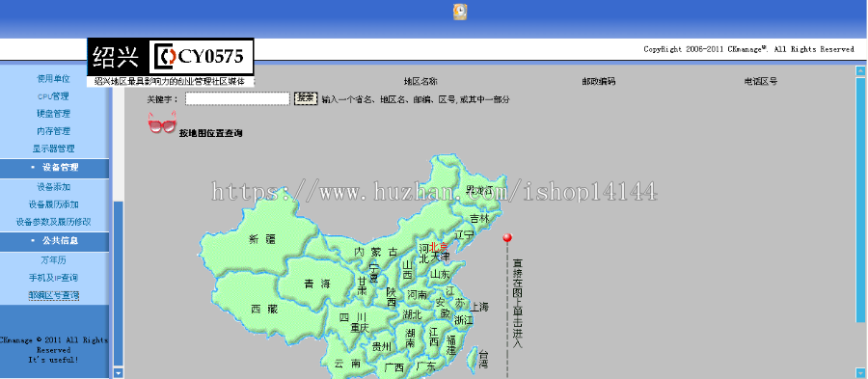The width and height of the screenshot is (868, 379).
Task: Collapse the 公共信息 section header
Action: [54, 241]
